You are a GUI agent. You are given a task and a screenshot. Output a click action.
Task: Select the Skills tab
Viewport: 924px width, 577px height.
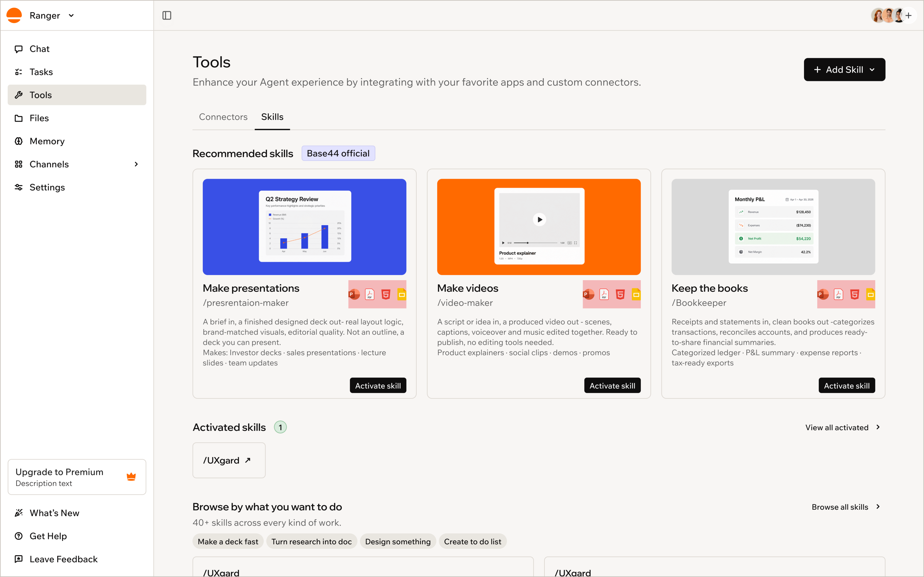coord(272,117)
